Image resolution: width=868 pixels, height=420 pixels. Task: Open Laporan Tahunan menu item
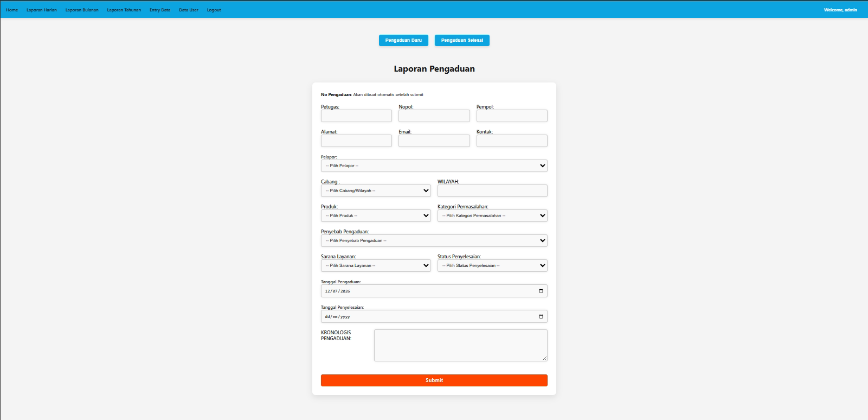coord(124,10)
